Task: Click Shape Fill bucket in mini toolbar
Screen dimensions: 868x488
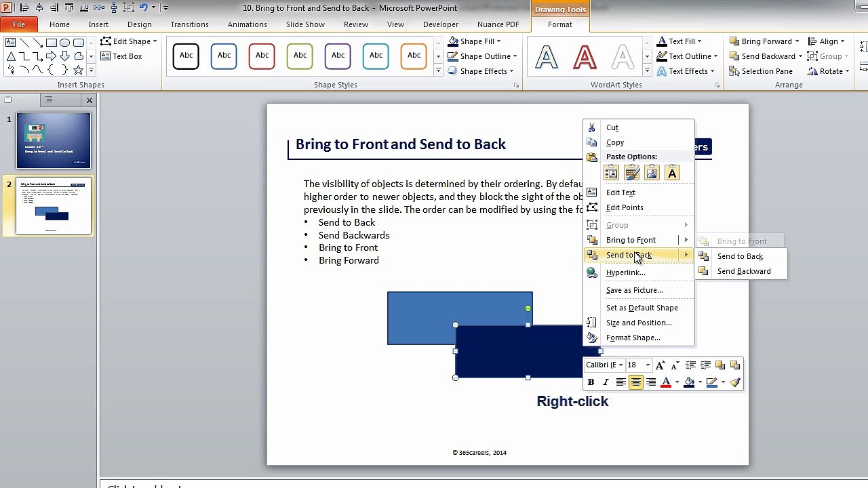Action: click(689, 382)
